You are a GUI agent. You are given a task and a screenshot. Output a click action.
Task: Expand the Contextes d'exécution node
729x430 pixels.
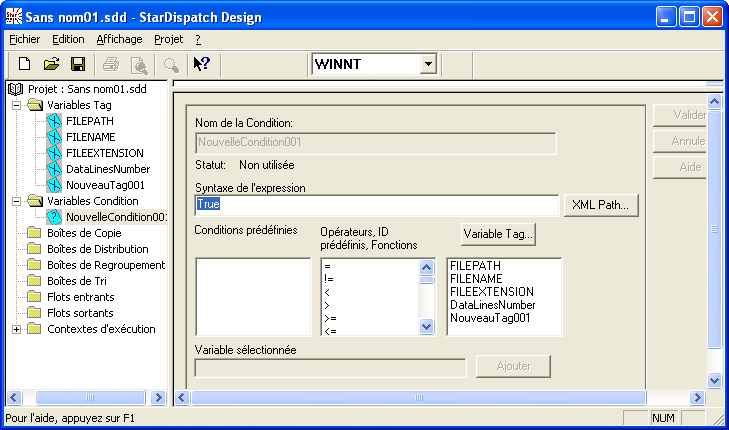(17, 329)
